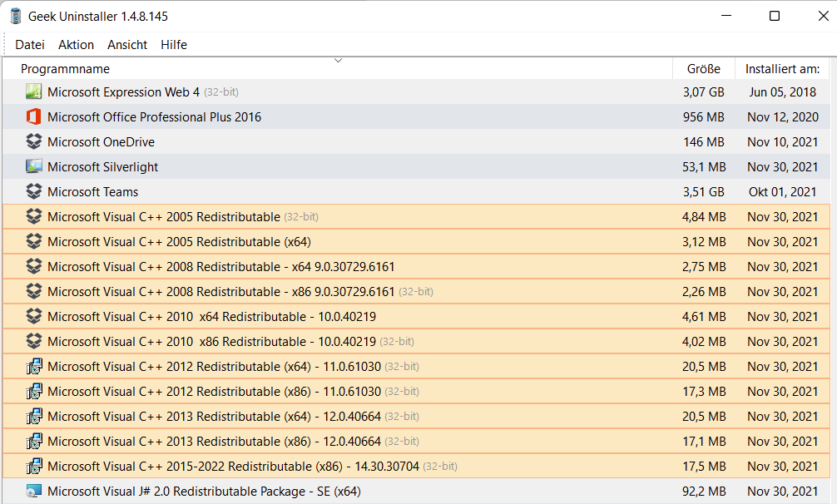Maximize the Geek Uninstaller window
Viewport: 837px width, 504px height.
[x=775, y=16]
